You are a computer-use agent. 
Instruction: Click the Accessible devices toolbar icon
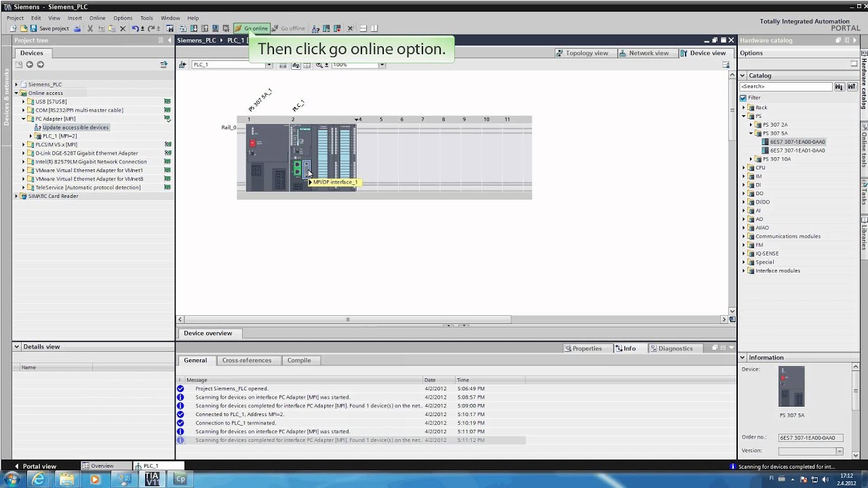[315, 28]
